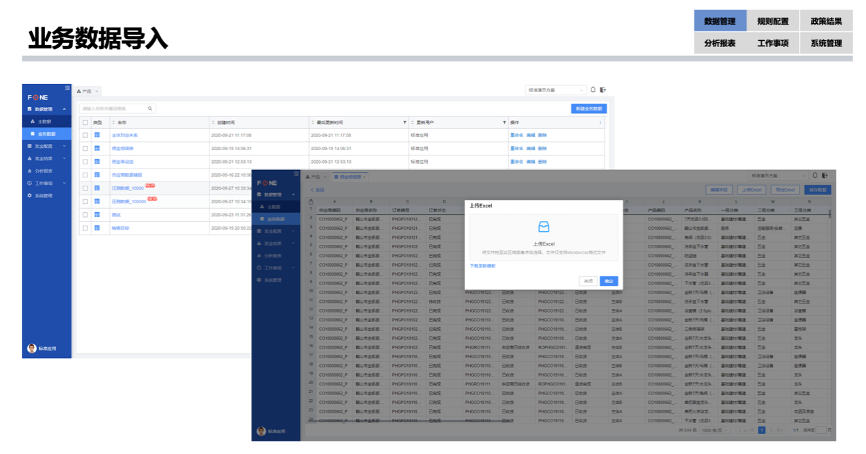Viewport: 866px width, 454px height.
Task: Tick the select-all checkbox in table header
Action: tap(85, 123)
